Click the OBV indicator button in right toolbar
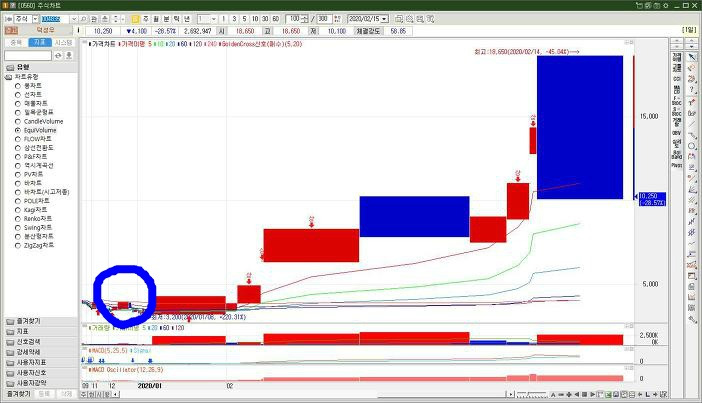Viewport: 702px width, 403px height. [x=677, y=131]
